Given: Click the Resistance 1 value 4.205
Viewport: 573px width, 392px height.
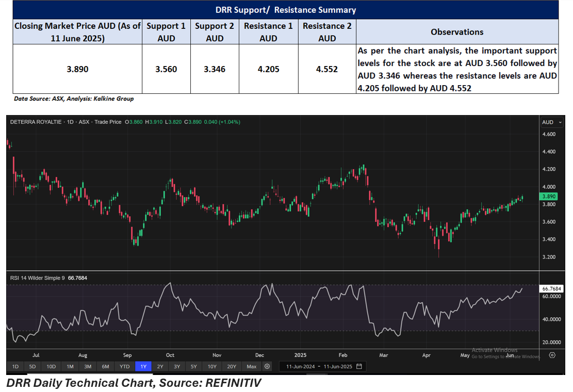Looking at the screenshot, I should coord(268,69).
